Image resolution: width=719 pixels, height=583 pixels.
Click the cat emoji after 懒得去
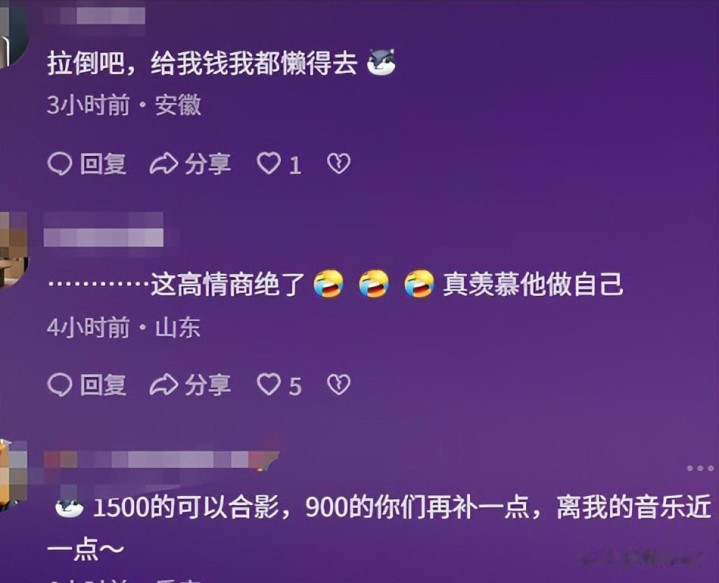tap(381, 62)
